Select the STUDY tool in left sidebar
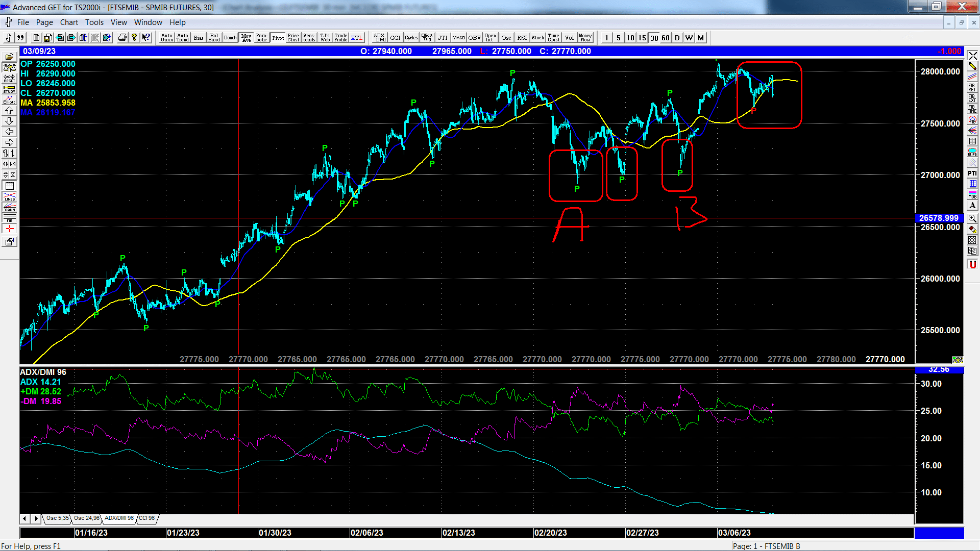This screenshot has height=551, width=980. tap(9, 89)
